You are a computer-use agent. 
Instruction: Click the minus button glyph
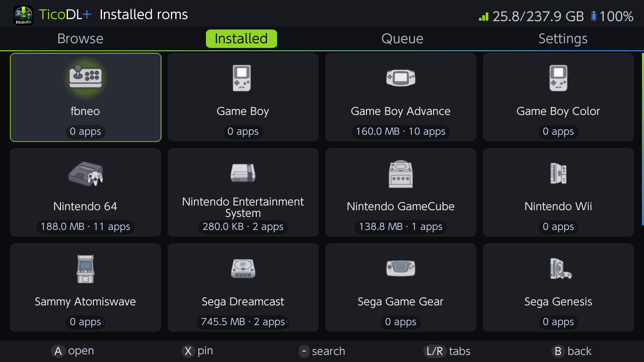(304, 351)
